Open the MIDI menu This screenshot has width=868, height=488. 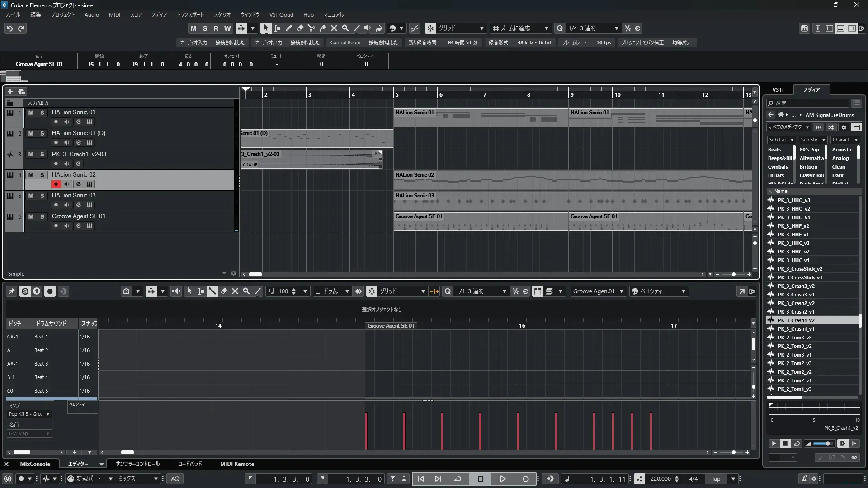pos(114,14)
